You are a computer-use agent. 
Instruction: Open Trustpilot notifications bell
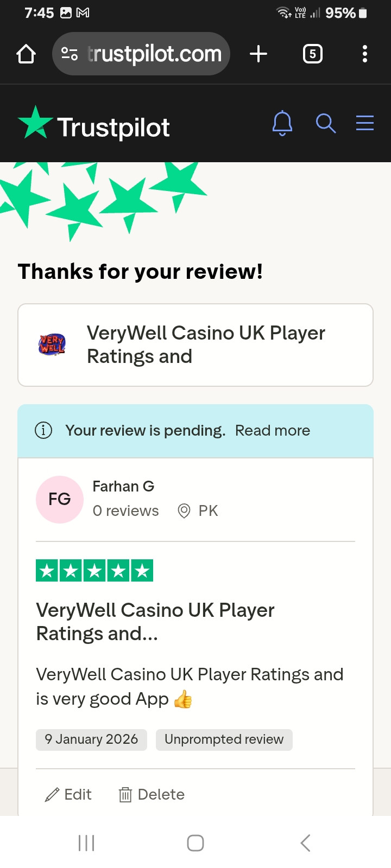pos(282,123)
